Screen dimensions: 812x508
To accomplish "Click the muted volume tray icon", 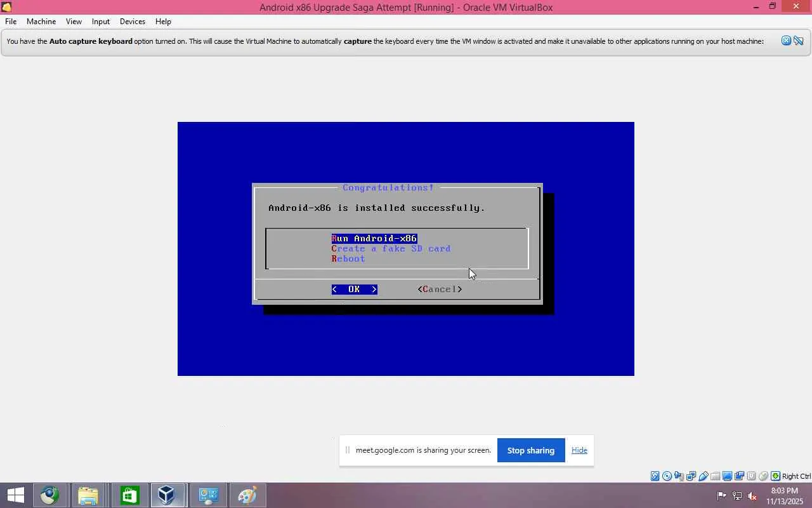I will (x=752, y=495).
